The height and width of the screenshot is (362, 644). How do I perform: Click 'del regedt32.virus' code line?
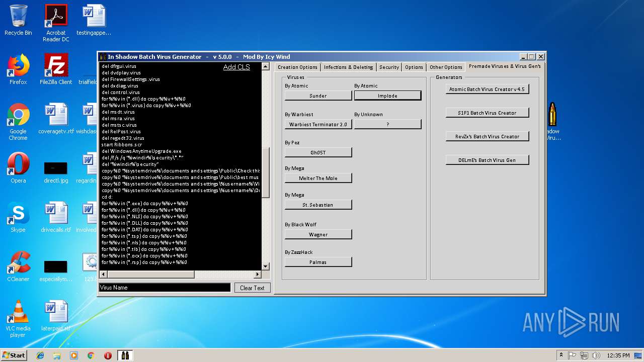click(x=123, y=138)
